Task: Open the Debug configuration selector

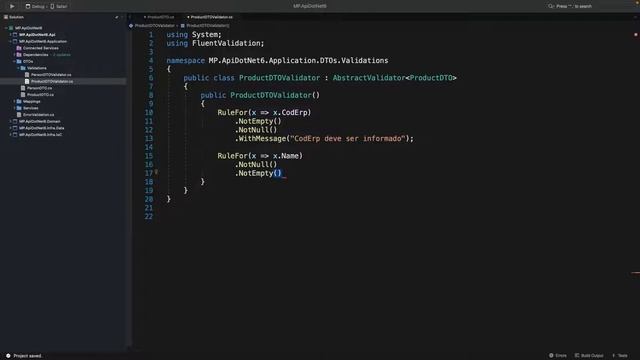Action: 35,7
